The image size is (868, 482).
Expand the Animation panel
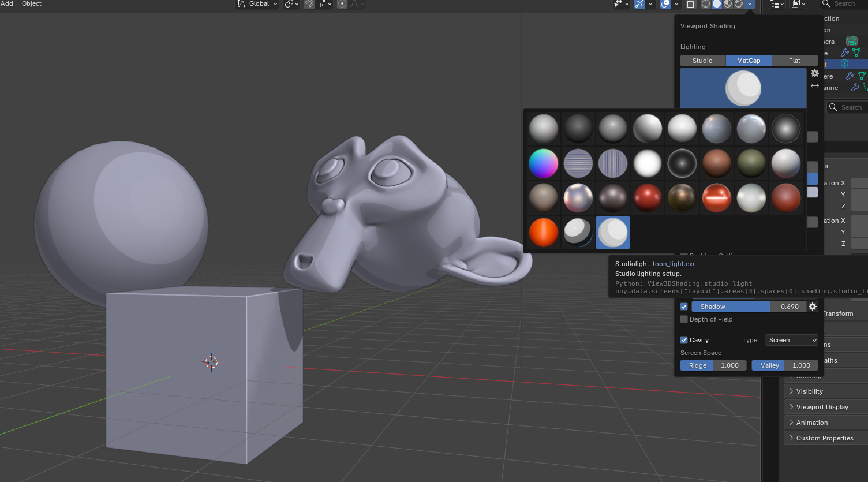(826, 423)
